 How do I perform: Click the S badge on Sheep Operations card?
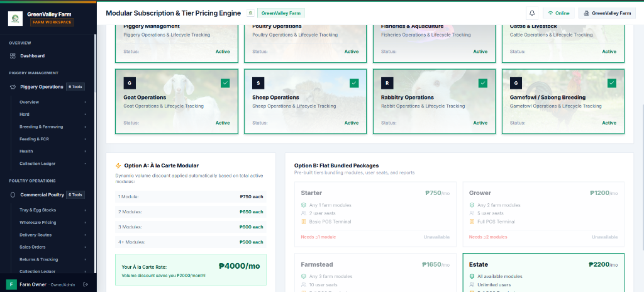258,83
